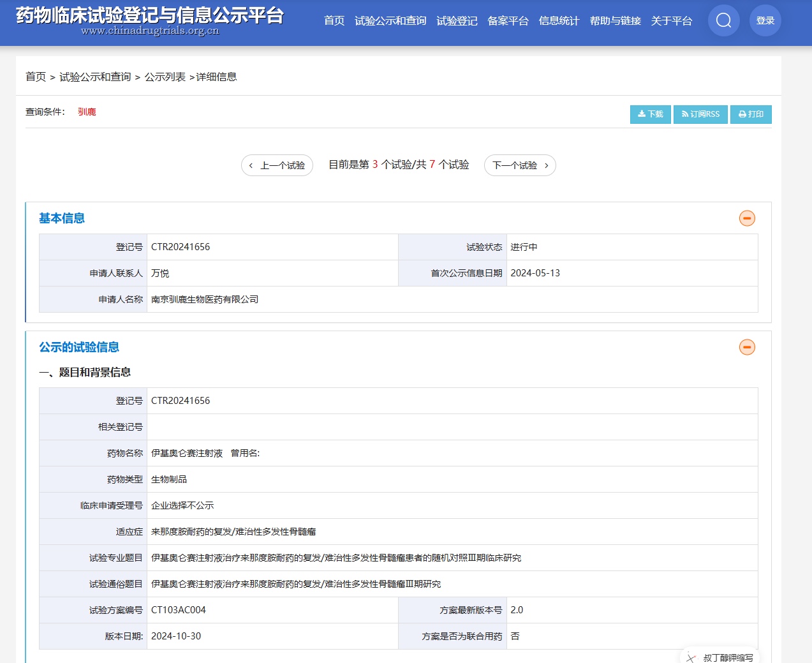The height and width of the screenshot is (663, 812).
Task: Download the trial via 下载 button
Action: (x=650, y=114)
